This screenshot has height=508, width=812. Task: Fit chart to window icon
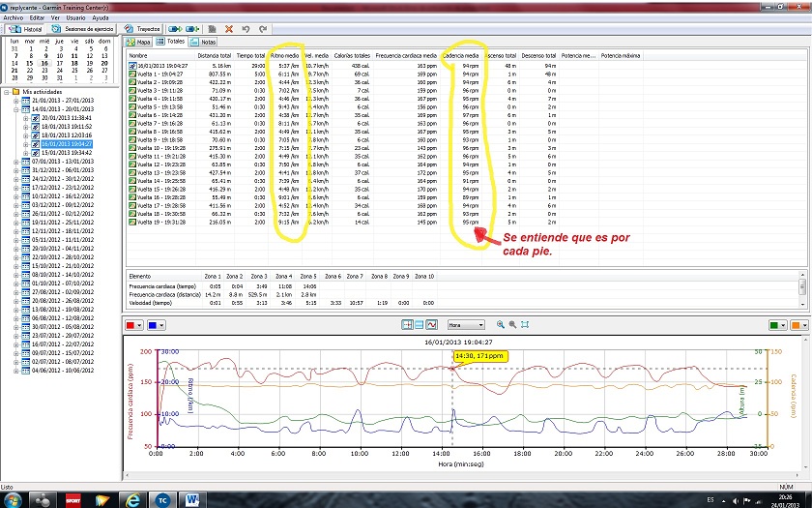click(525, 324)
